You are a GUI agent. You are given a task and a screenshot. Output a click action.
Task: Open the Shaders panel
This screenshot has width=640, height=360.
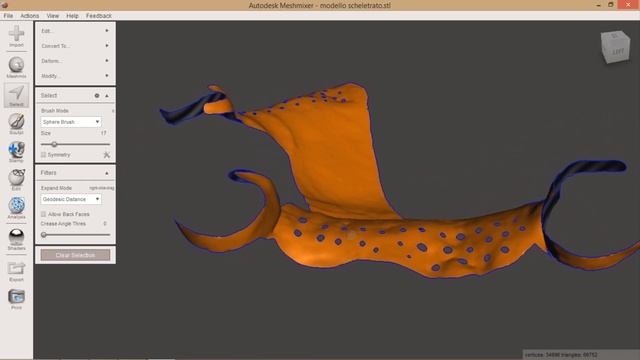[16, 239]
